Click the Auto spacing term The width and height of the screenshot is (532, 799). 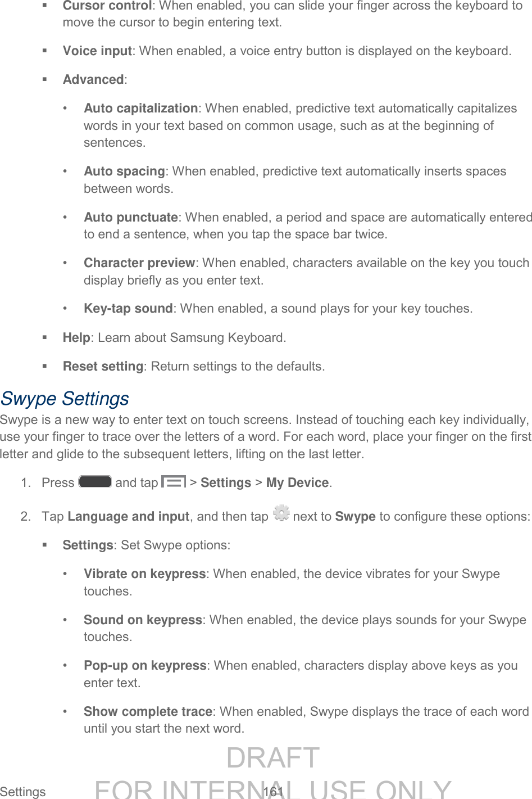(x=124, y=171)
